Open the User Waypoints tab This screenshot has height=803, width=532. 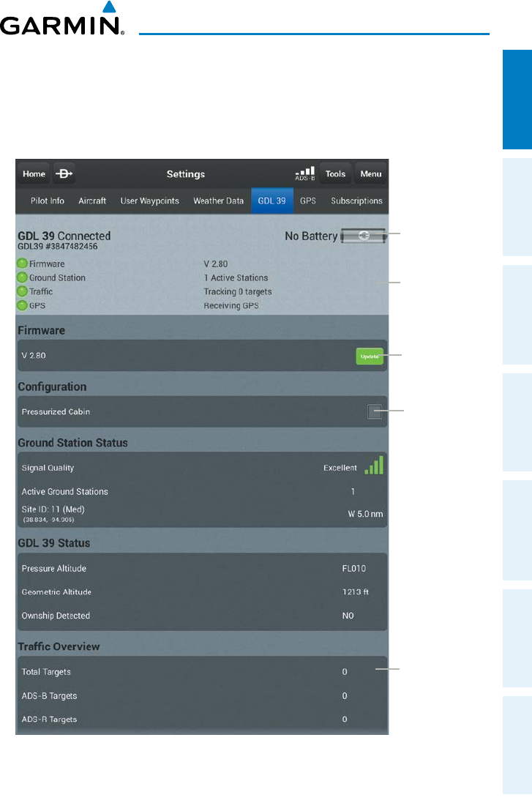coord(149,201)
